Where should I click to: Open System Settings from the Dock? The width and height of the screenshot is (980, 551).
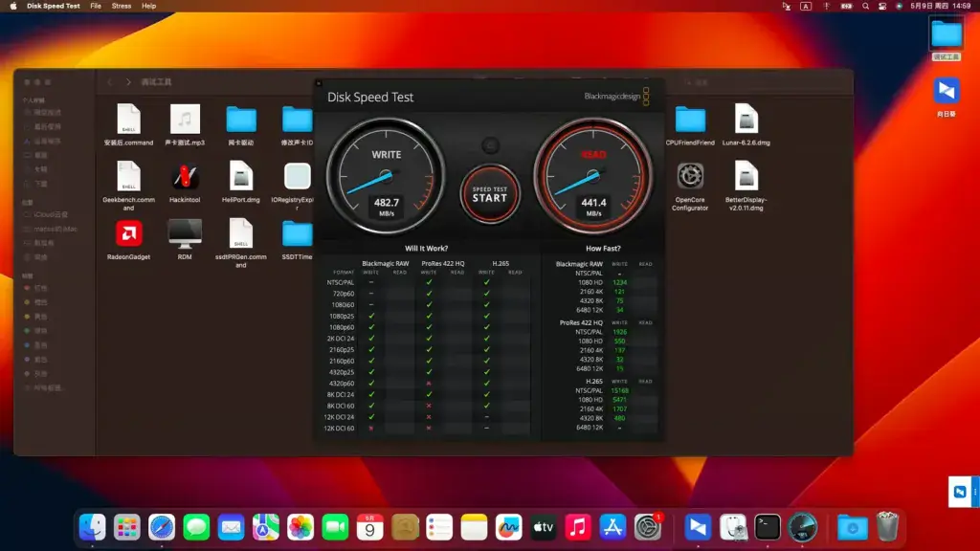pyautogui.click(x=648, y=527)
